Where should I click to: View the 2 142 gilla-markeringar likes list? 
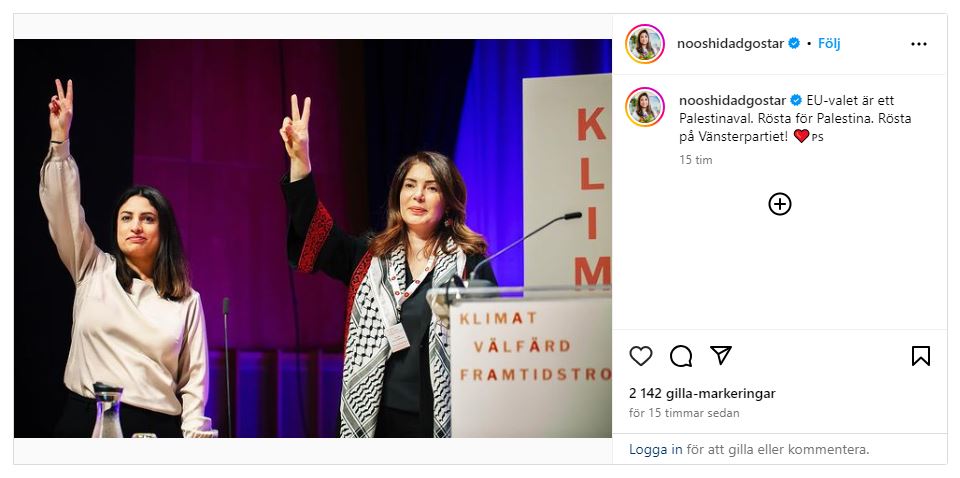[x=702, y=394]
